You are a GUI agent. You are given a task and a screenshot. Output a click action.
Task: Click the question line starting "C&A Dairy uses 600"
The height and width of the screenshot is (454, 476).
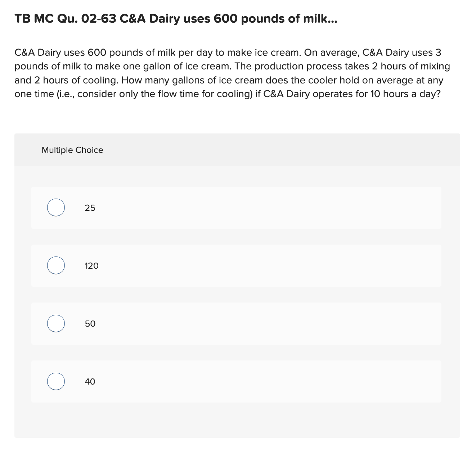(228, 53)
